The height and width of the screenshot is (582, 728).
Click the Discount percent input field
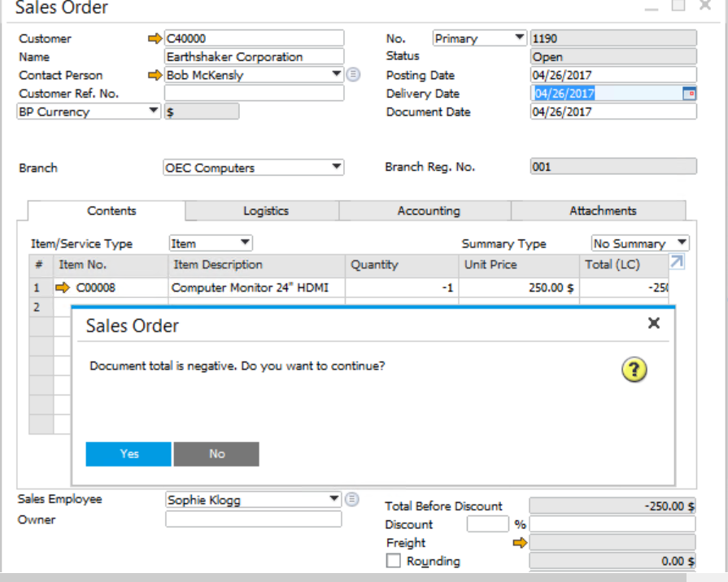[x=487, y=525]
